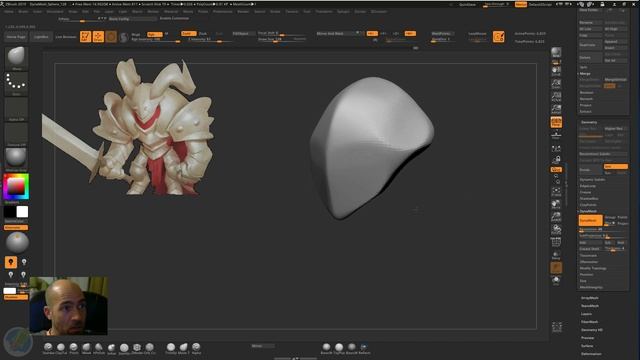The image size is (640, 360).
Task: Toggle X-axis symmetry >X<
Action: click(x=371, y=33)
